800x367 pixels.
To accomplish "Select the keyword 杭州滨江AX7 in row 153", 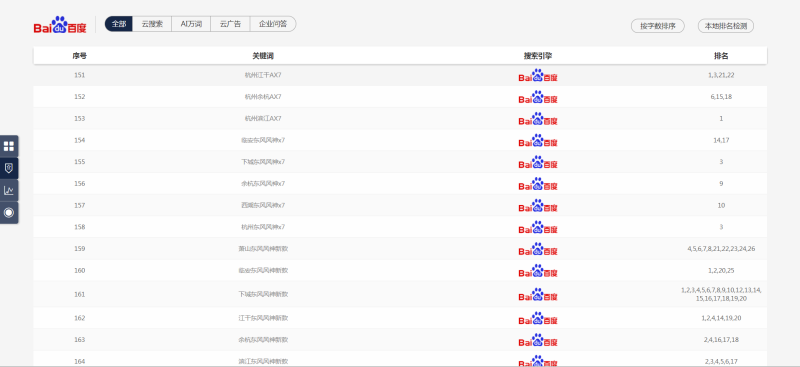I will click(x=263, y=118).
